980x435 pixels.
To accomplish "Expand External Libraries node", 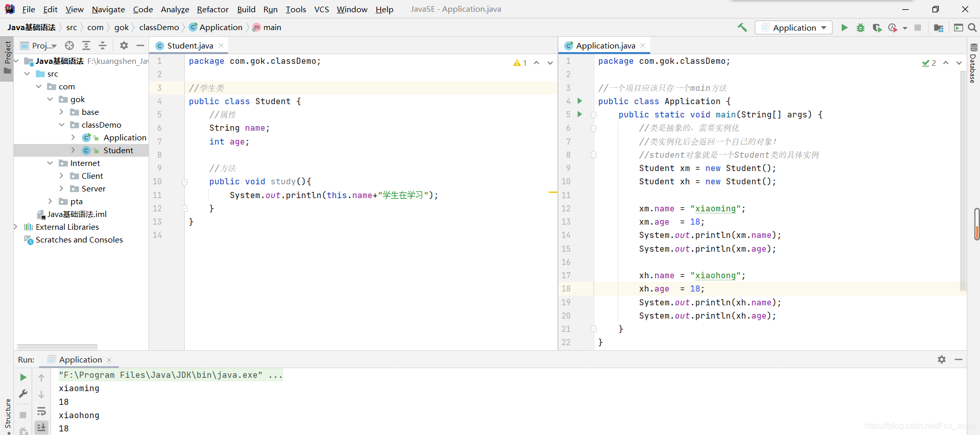I will (15, 227).
